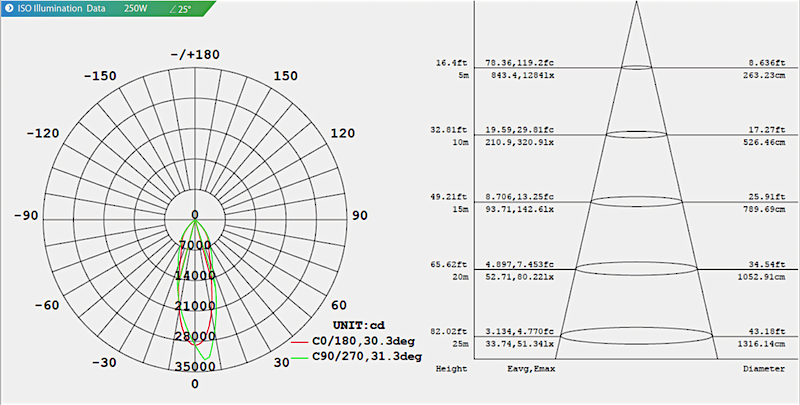Select the ISO Illumination Data header title
The image size is (800, 405).
pos(62,8)
